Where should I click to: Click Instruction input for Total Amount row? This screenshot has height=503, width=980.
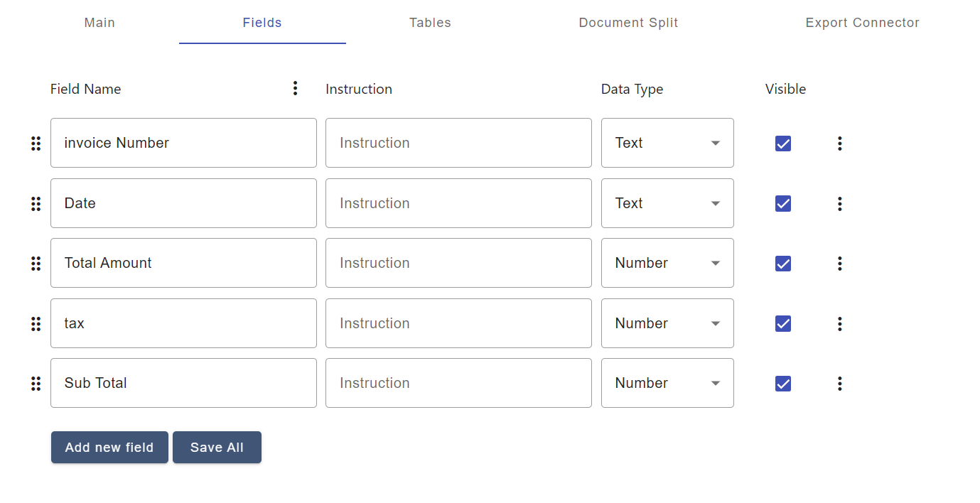coord(458,263)
